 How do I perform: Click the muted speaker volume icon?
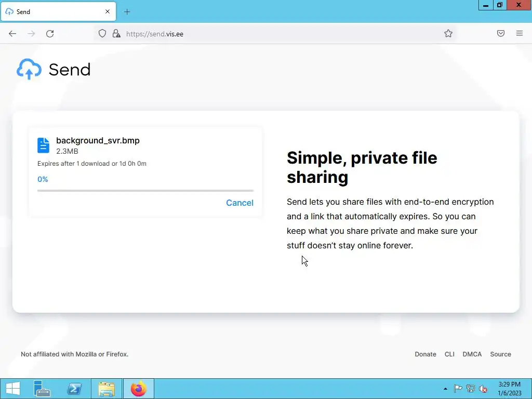pos(483,389)
